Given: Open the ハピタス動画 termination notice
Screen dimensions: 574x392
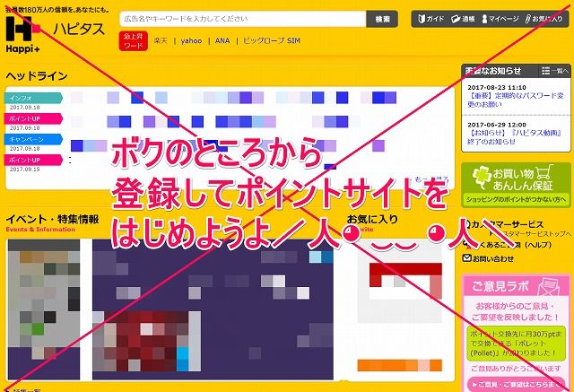Looking at the screenshot, I should click(x=514, y=137).
